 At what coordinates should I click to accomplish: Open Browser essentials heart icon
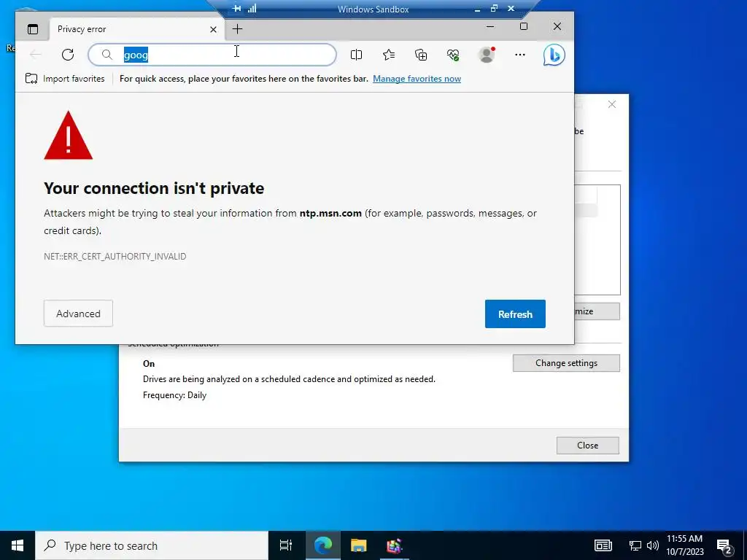(x=453, y=55)
